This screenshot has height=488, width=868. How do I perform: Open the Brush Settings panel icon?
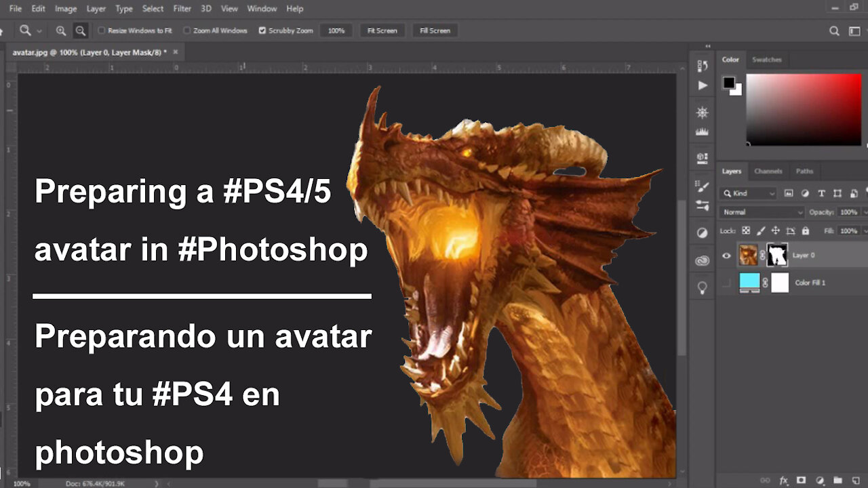click(702, 186)
